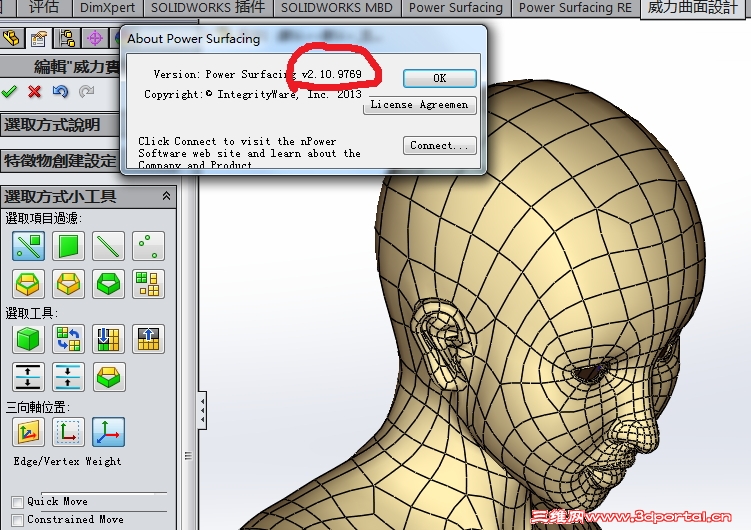Select the face filter green square icon

pyautogui.click(x=68, y=246)
